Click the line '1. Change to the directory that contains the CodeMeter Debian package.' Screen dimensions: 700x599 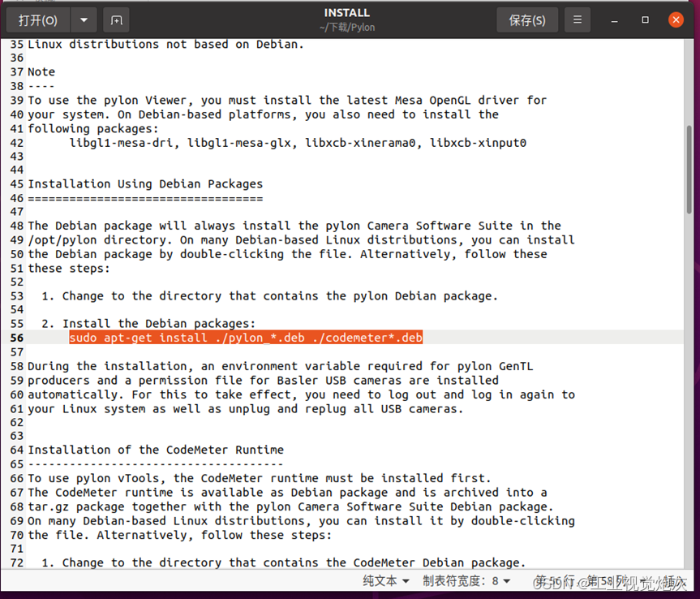click(284, 562)
